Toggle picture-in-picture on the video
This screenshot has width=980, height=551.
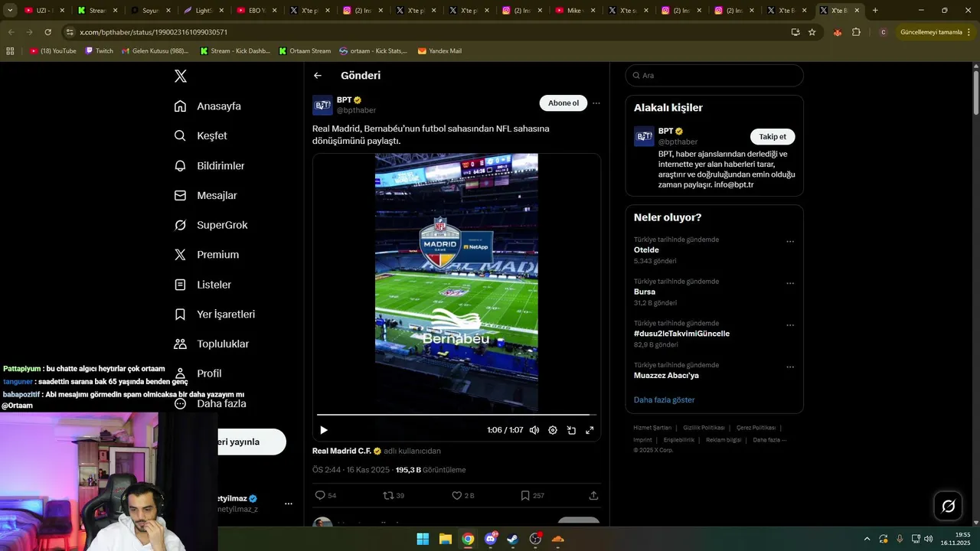[x=571, y=430]
